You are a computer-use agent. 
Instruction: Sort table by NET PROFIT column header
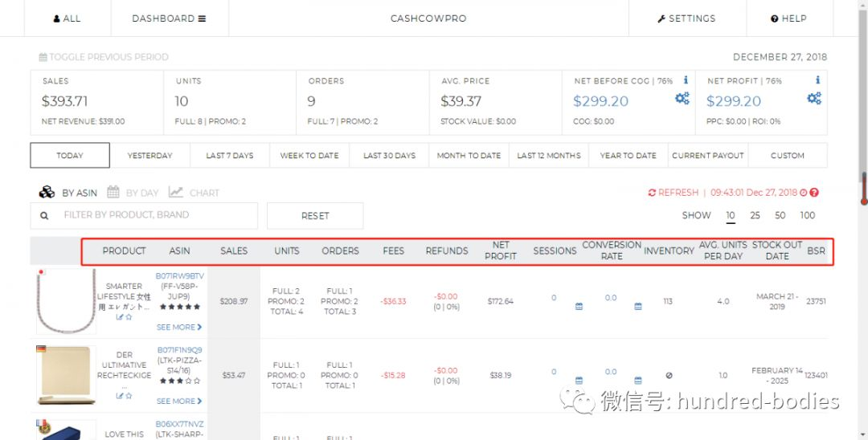(x=501, y=251)
